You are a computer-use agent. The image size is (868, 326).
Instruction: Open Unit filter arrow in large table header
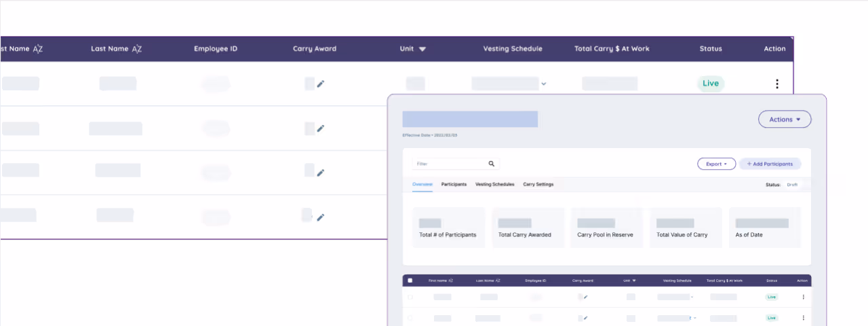[x=422, y=49]
